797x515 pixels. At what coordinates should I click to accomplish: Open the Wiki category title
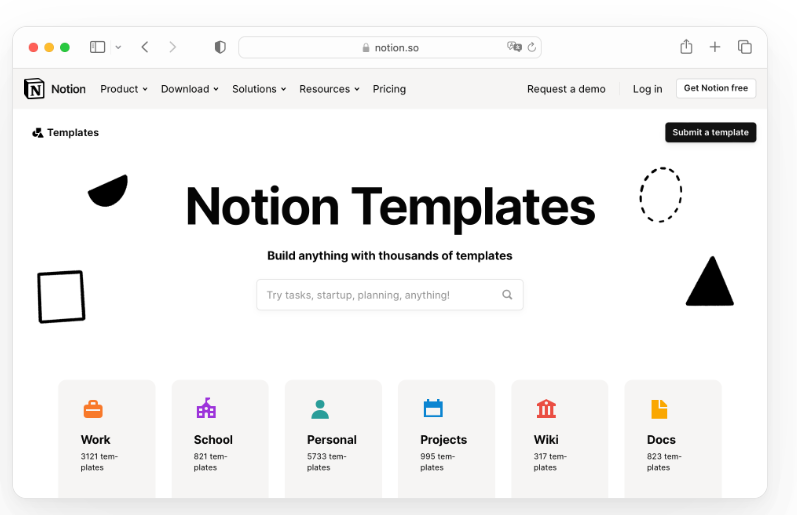pos(546,440)
